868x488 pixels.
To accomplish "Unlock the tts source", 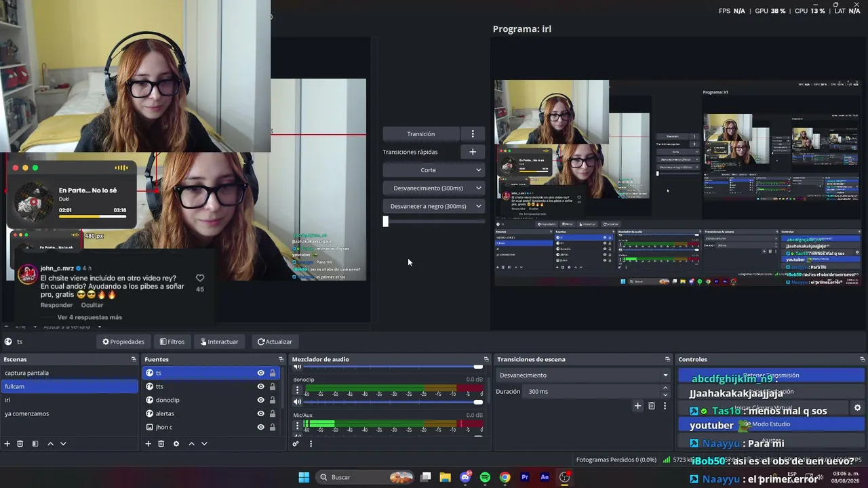I will pos(273,386).
